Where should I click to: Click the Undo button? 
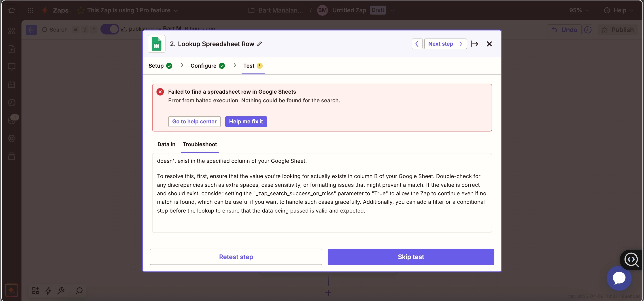click(565, 30)
